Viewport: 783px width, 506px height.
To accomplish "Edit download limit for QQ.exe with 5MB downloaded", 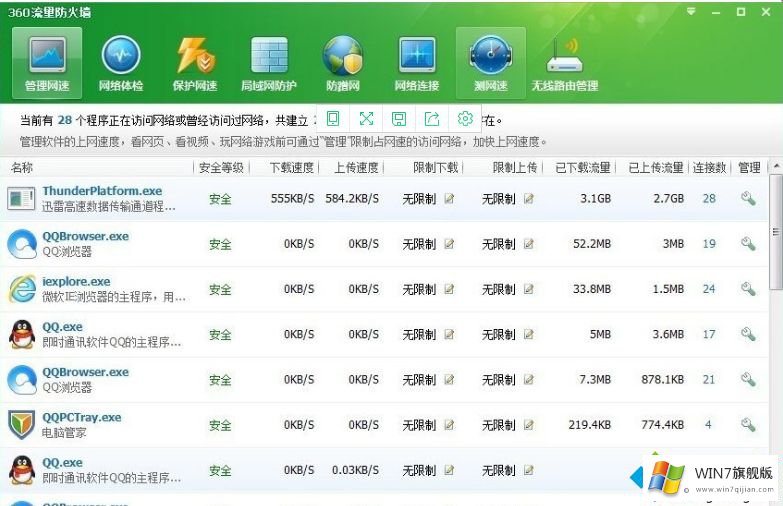I will coord(449,335).
